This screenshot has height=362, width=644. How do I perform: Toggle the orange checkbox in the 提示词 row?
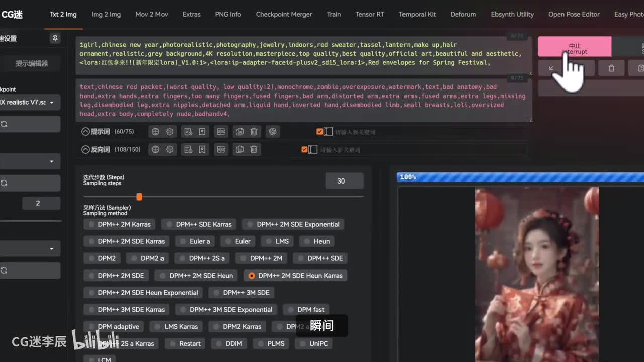click(x=319, y=132)
